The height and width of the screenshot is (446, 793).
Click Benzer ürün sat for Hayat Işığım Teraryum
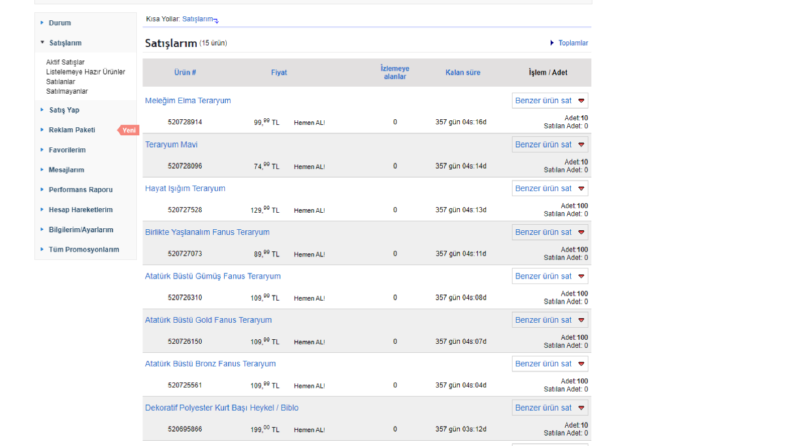coord(543,188)
